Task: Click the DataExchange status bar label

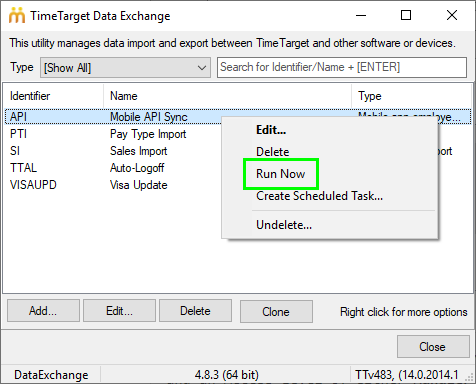Action: [51, 375]
